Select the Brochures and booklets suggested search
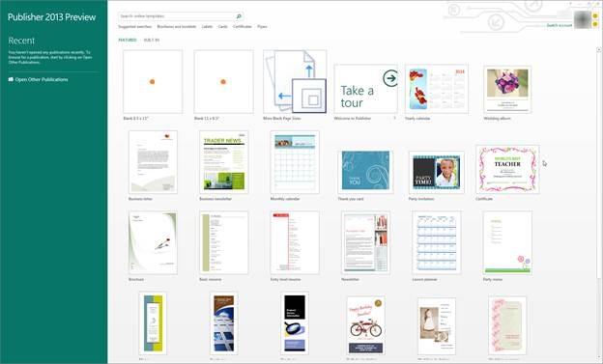The width and height of the screenshot is (603, 364). [x=177, y=26]
